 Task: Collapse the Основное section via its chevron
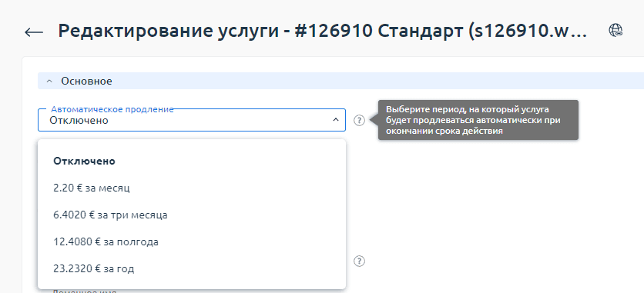(x=50, y=82)
